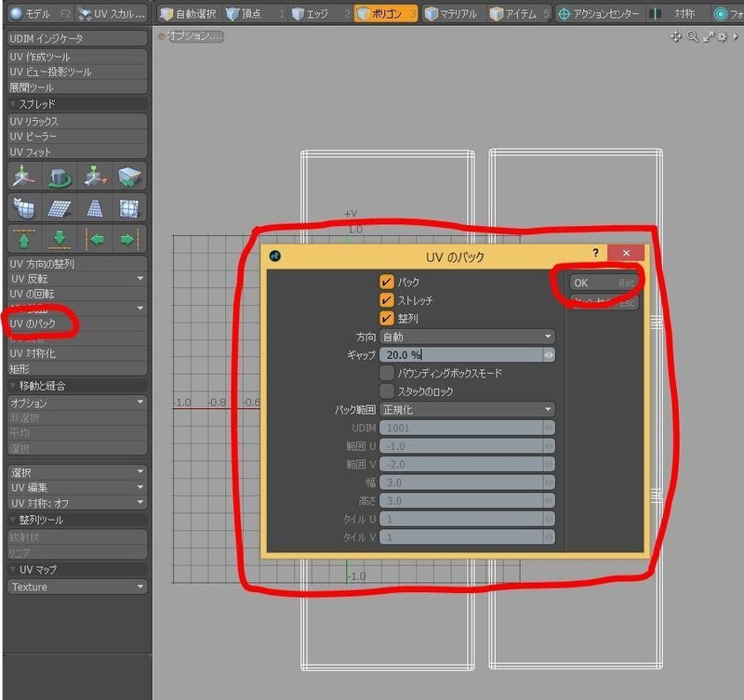The image size is (744, 700).
Task: Select the move transform tool icon
Action: tap(24, 177)
